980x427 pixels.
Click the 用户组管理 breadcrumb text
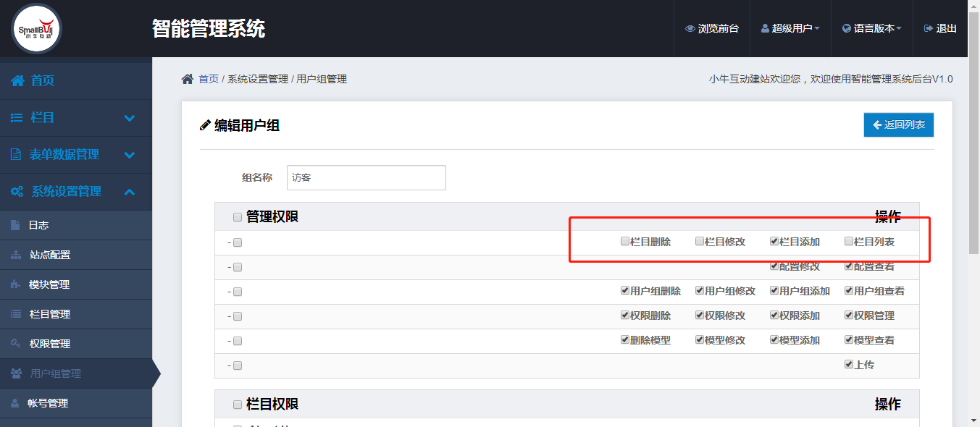pyautogui.click(x=322, y=79)
